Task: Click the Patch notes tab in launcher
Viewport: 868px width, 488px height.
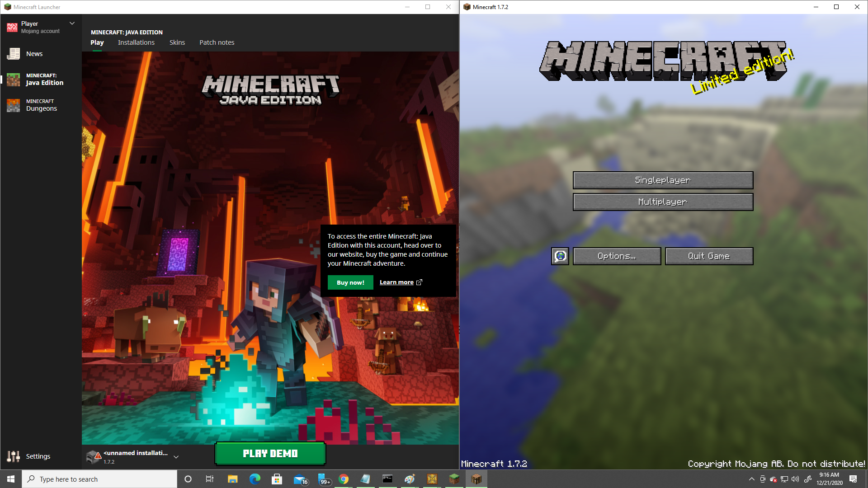Action: click(217, 42)
